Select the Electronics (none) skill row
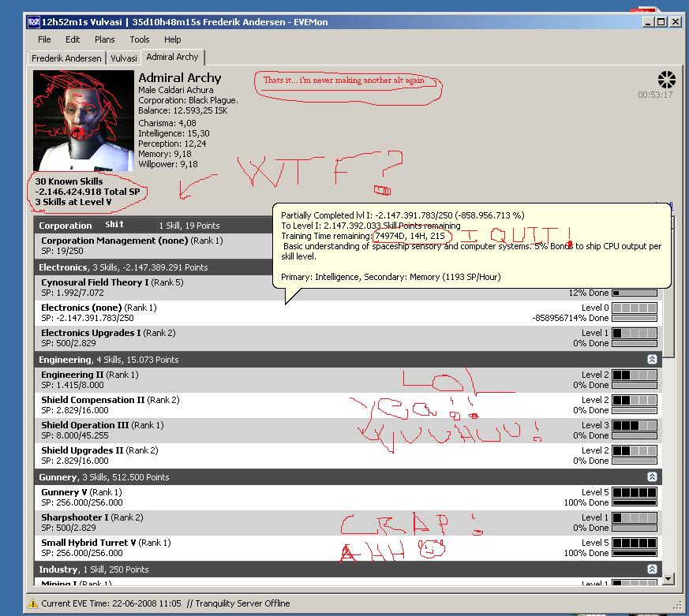Image resolution: width=689 pixels, height=616 pixels. [x=348, y=312]
